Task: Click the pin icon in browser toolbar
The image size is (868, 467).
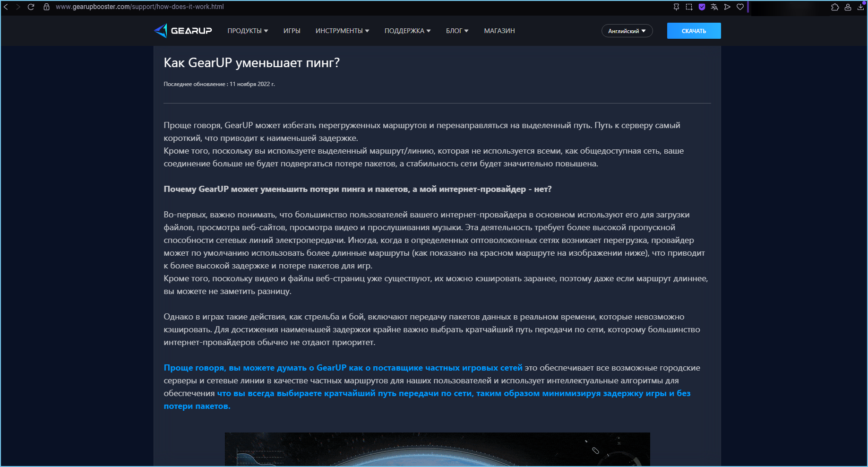Action: [x=676, y=7]
